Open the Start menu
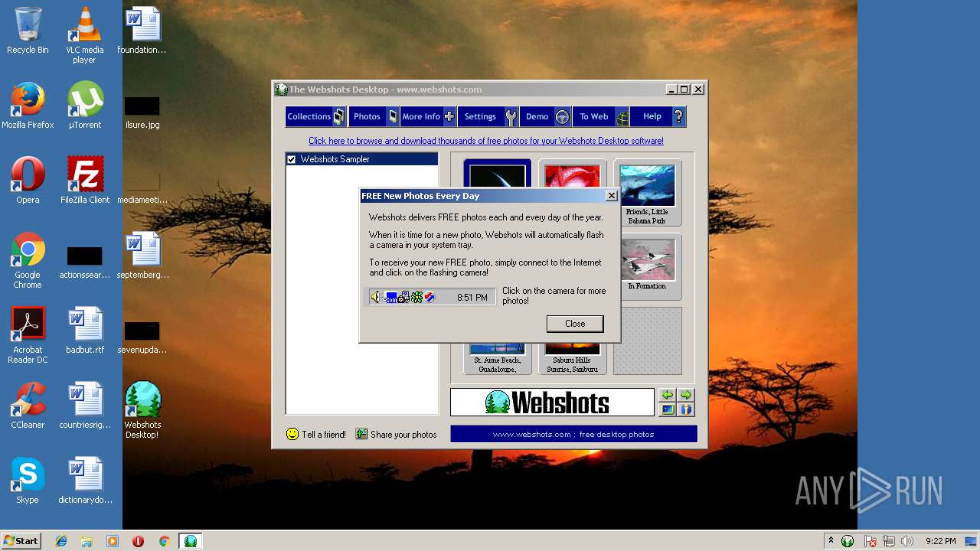980x551 pixels. click(21, 541)
